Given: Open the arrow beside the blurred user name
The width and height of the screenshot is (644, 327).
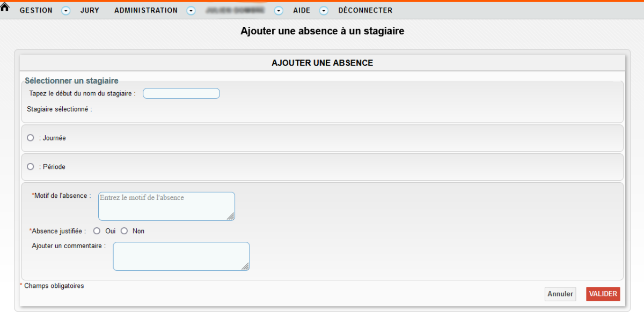Looking at the screenshot, I should pyautogui.click(x=279, y=11).
